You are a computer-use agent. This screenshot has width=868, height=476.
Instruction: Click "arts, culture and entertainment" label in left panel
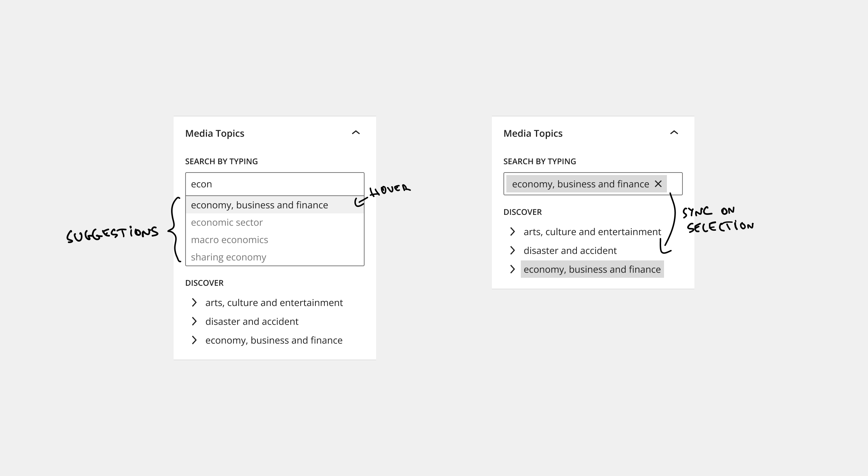274,303
